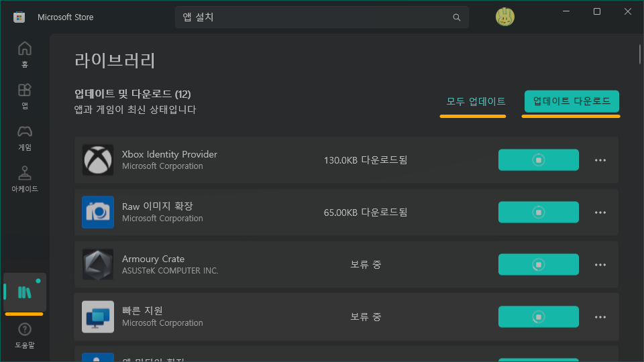Click the Microsoft Store logo icon
This screenshot has width=644, height=362.
tap(19, 17)
